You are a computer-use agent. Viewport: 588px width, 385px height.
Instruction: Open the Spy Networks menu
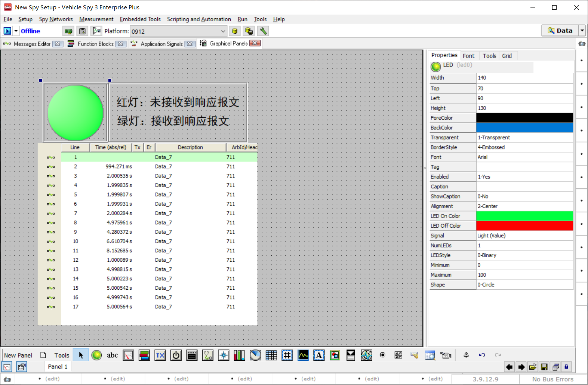[x=56, y=19]
